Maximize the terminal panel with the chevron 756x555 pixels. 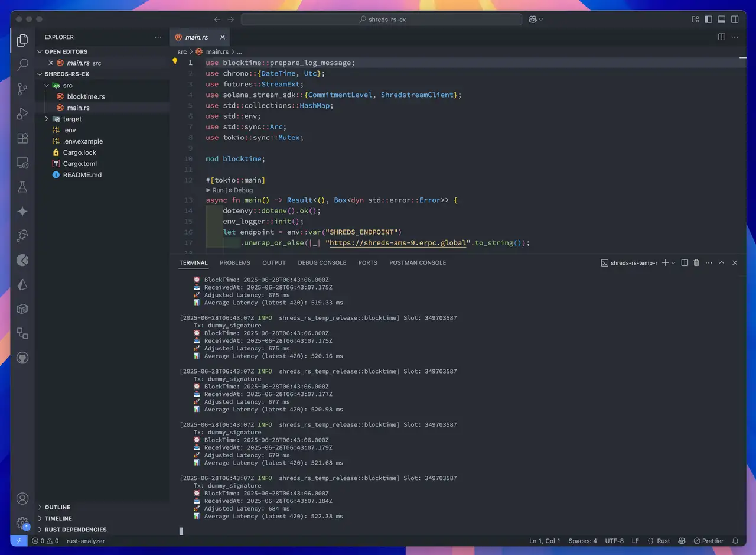tap(722, 262)
